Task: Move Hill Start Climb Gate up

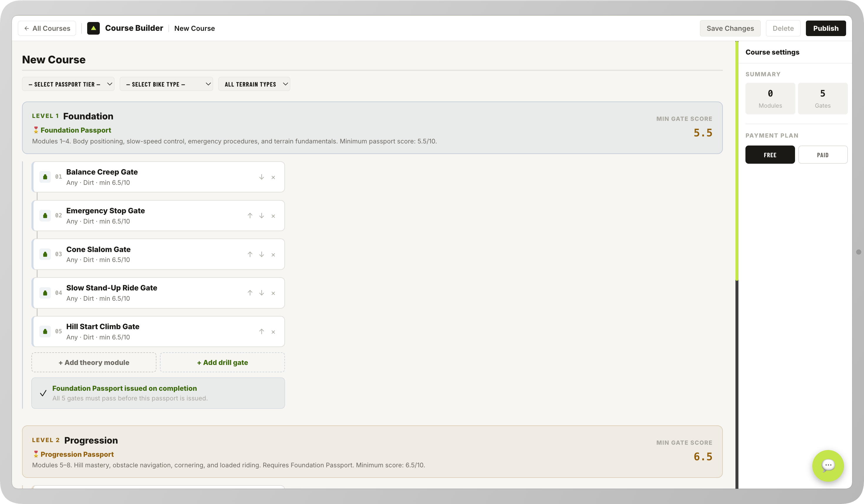Action: point(261,331)
